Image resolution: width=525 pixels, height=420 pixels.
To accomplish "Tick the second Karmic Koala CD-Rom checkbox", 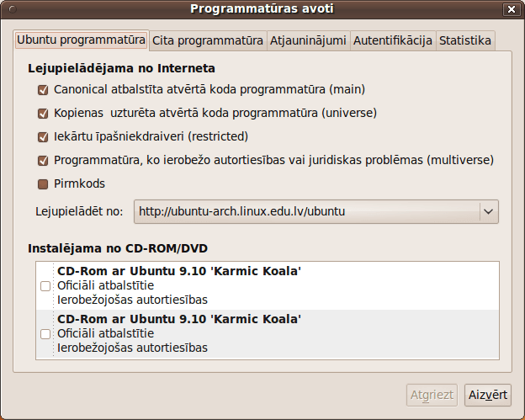I will [45, 334].
